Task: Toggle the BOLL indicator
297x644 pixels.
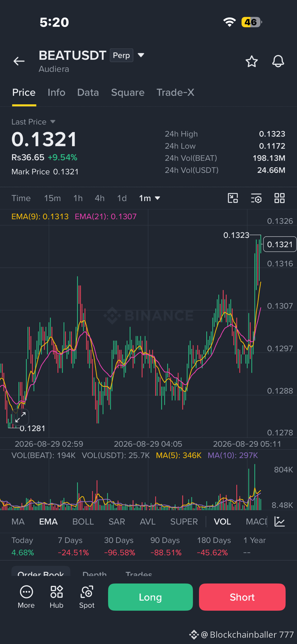Action: coord(83,522)
